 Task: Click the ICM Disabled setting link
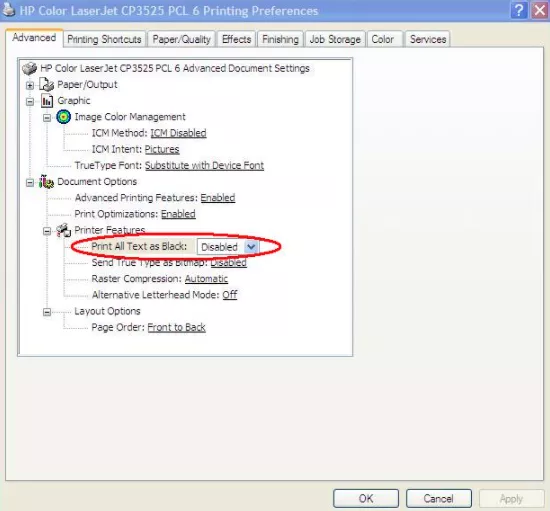179,133
